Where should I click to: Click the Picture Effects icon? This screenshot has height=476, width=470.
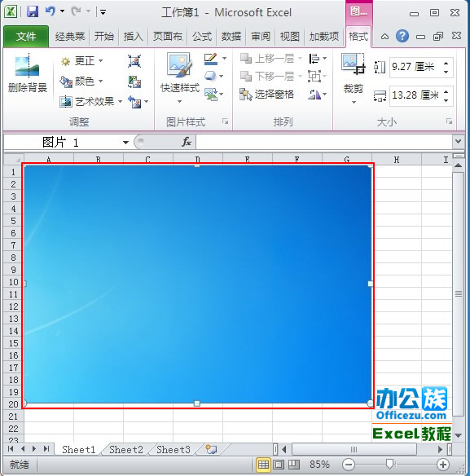point(211,76)
